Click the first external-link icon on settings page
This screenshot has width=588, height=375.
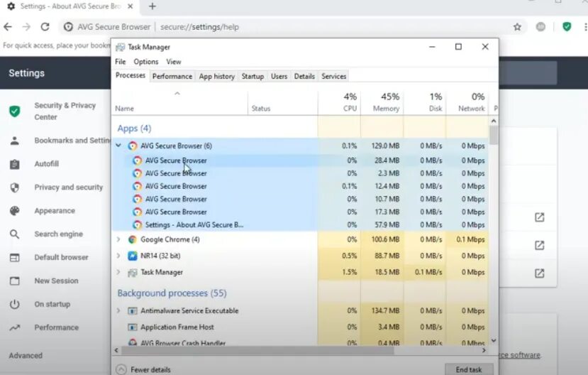click(x=539, y=217)
